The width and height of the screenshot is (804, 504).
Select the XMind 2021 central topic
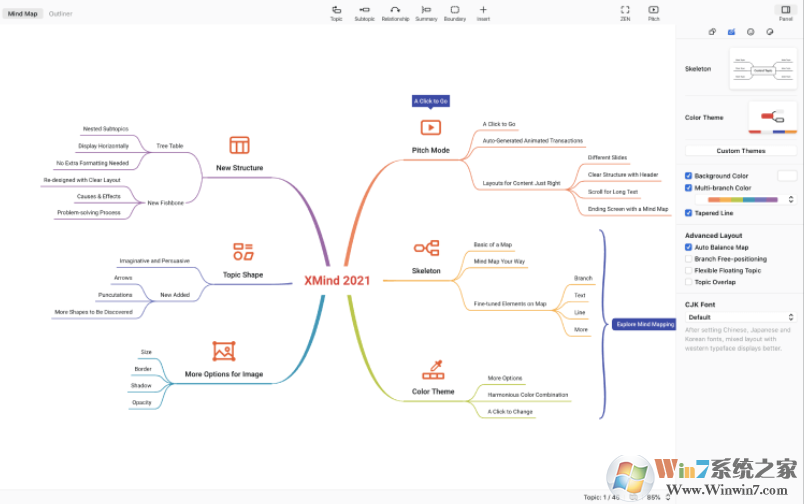[337, 281]
